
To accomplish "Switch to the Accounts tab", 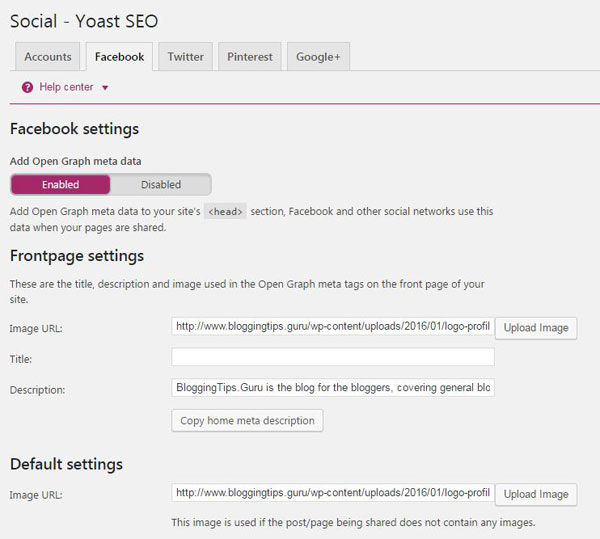I will tap(48, 57).
